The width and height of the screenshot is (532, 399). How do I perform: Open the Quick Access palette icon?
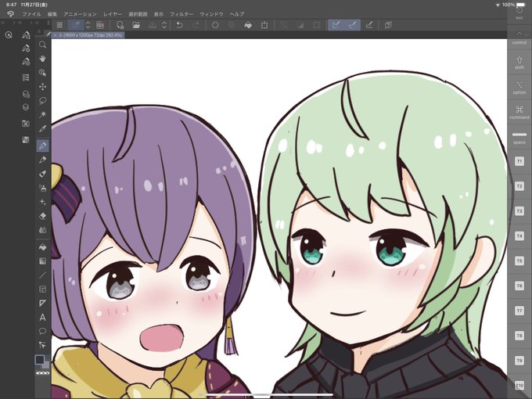(x=9, y=34)
